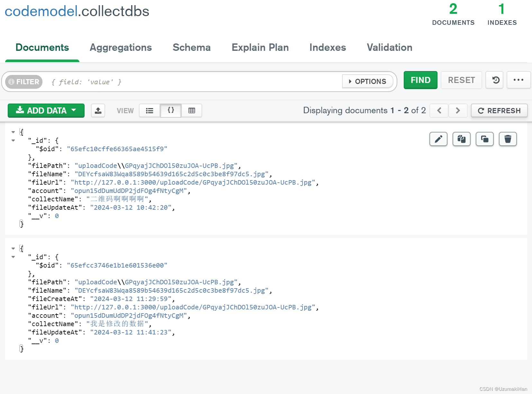Select second document oid 65efcc3746e1b1e601536e00
This screenshot has height=394, width=532.
(x=117, y=265)
